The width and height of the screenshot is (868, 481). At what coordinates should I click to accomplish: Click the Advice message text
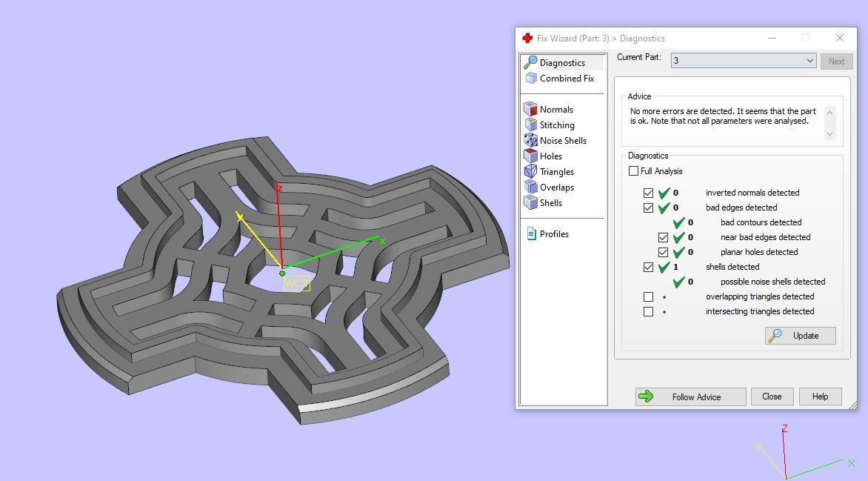click(x=722, y=116)
